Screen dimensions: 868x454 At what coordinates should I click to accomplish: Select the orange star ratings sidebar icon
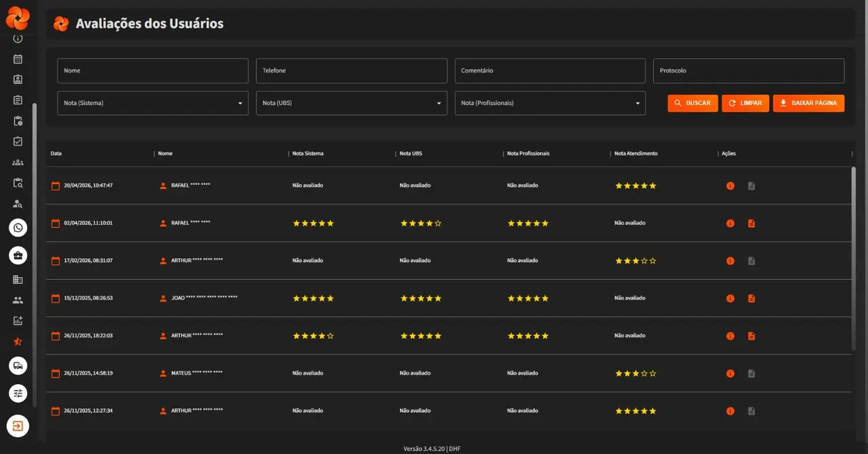click(x=18, y=342)
